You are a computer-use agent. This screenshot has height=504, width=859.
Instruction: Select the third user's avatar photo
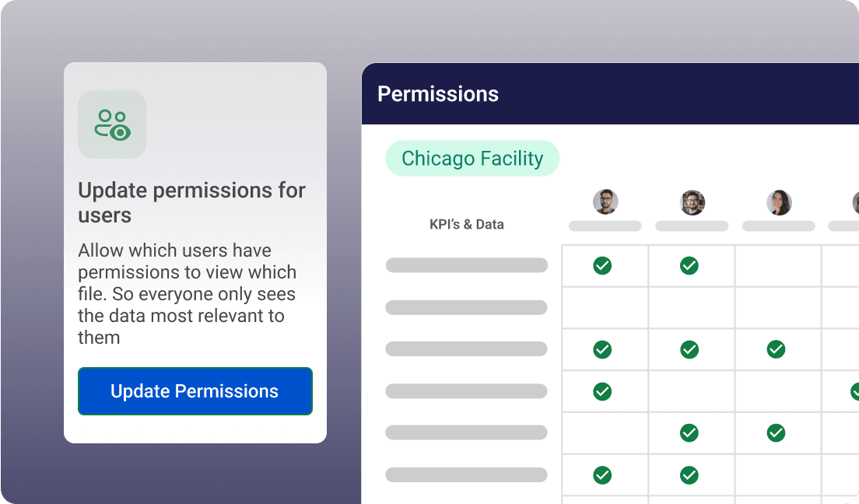click(778, 201)
